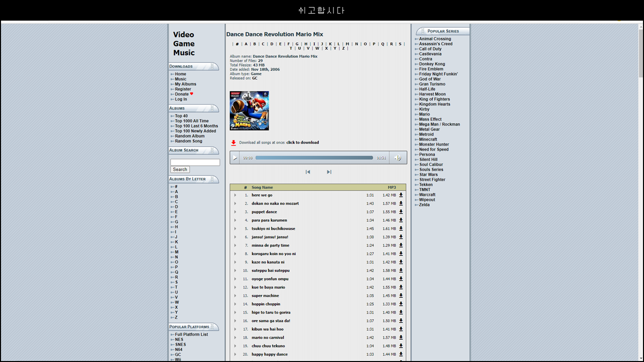Focus the album search field
This screenshot has height=362, width=644.
pos(195,162)
